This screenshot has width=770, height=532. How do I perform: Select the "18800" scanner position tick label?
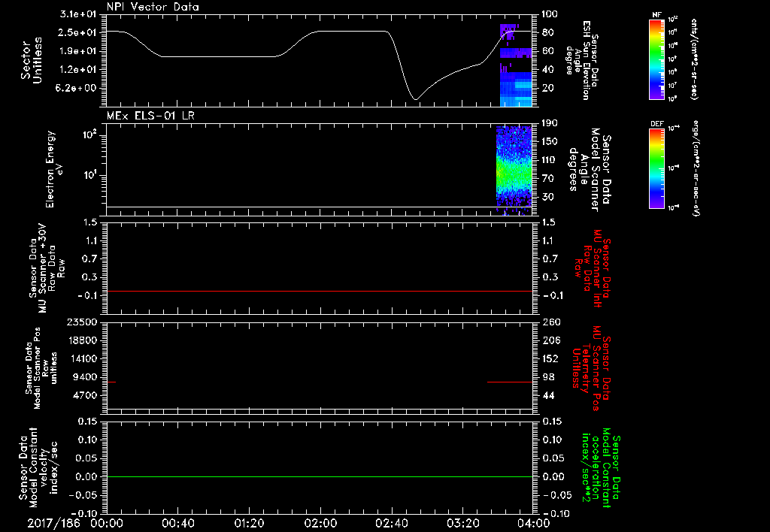click(x=82, y=340)
